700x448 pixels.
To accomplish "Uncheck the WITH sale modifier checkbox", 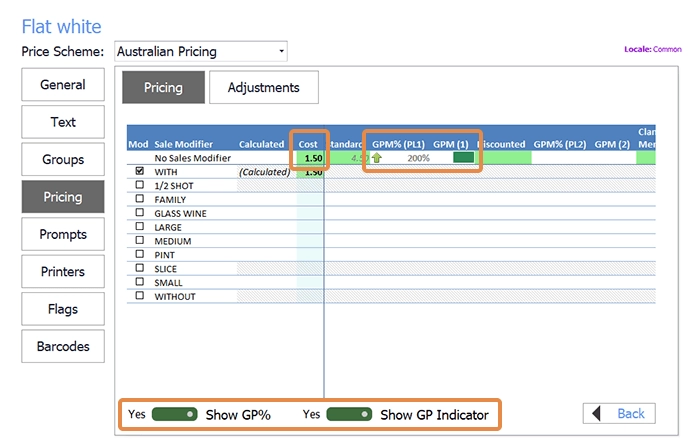I will coord(140,171).
